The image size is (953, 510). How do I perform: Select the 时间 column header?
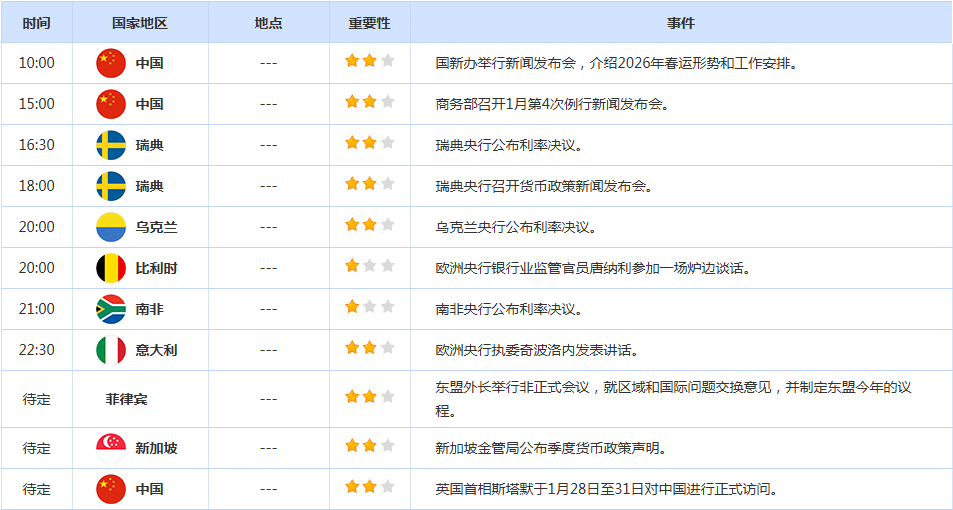[x=37, y=23]
